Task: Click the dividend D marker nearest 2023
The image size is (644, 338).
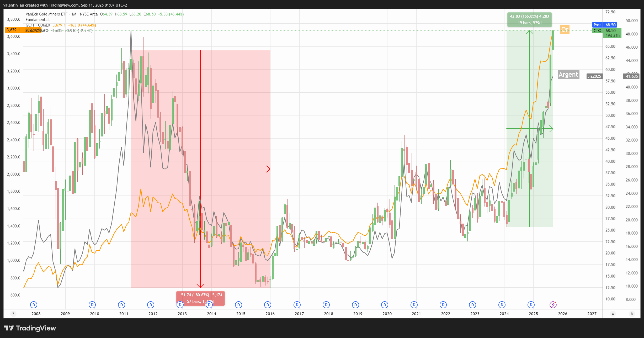Action: 472,305
